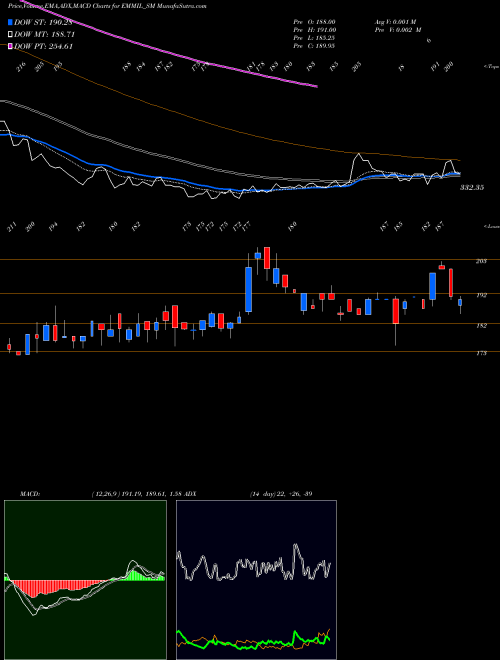500x660 pixels.
Task: Click the red candle with the longest lower wick
Action: click(x=396, y=311)
